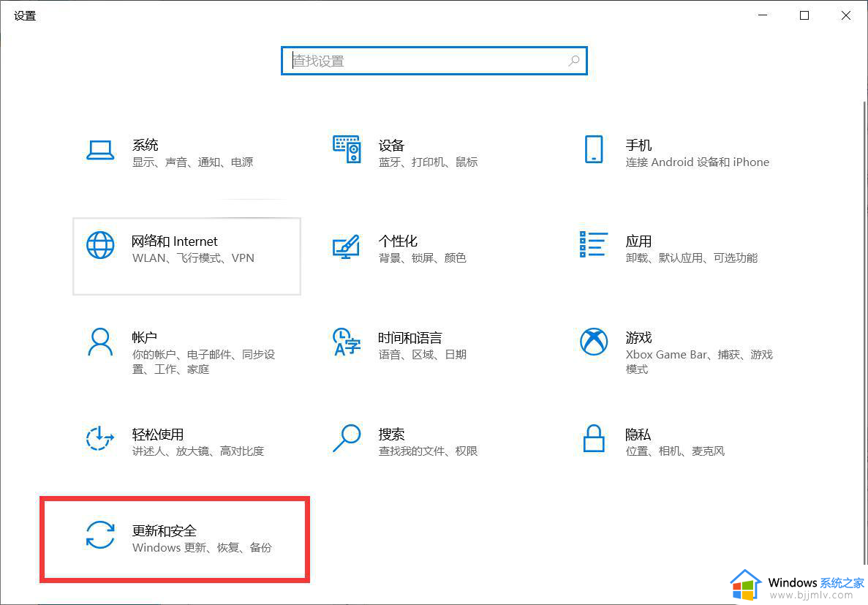The height and width of the screenshot is (605, 868).
Task: Open the 轻松使用 settings title
Action: tap(158, 434)
